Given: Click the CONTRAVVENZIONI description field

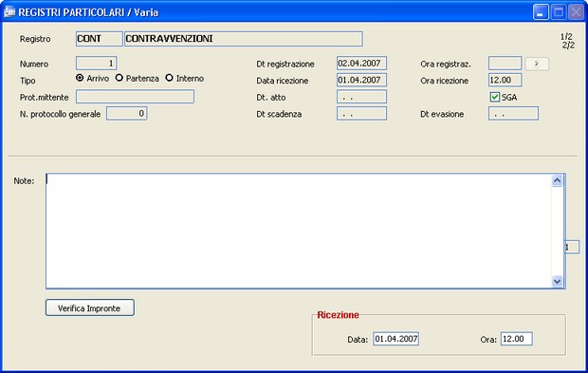Looking at the screenshot, I should point(244,39).
